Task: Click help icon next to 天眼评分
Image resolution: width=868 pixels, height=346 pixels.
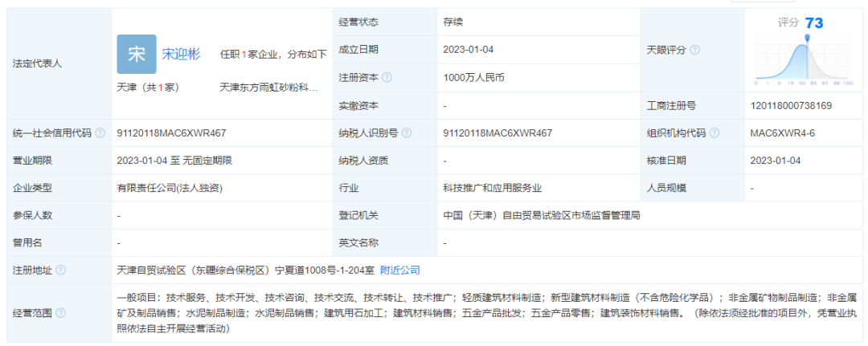Action: 694,50
